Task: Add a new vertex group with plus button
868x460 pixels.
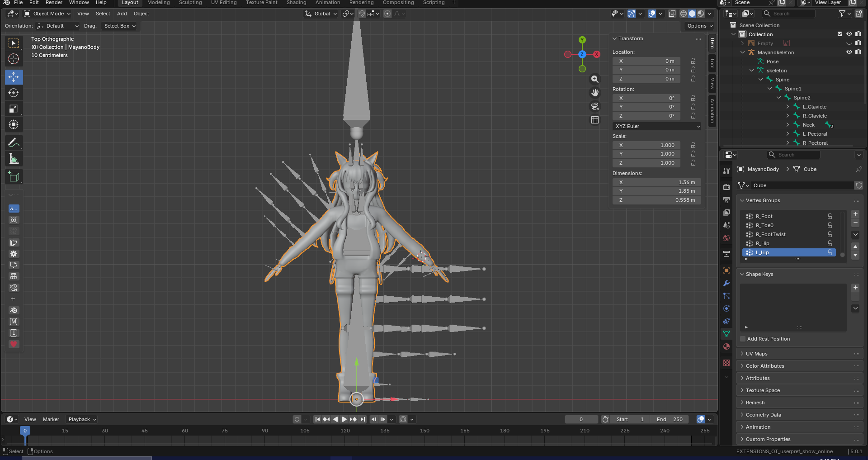Action: (x=855, y=213)
